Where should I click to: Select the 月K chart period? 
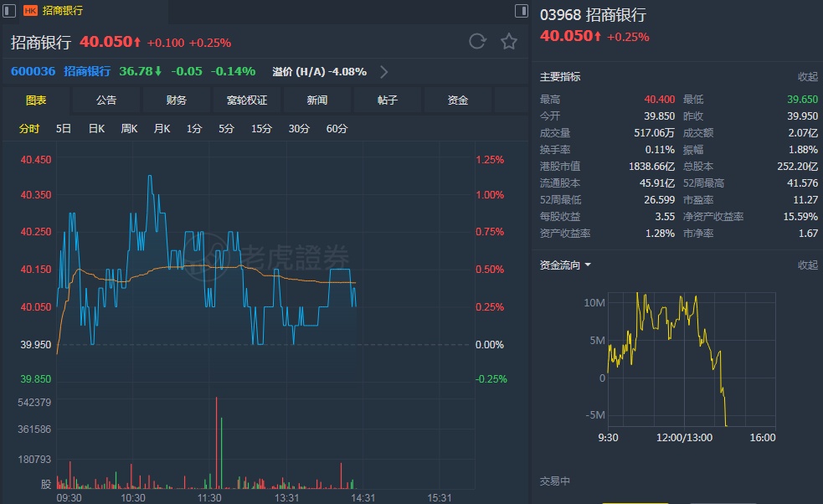coord(162,129)
